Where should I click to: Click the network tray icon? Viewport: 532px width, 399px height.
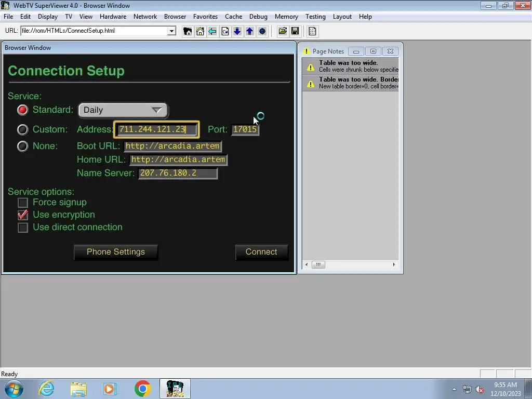pos(467,390)
